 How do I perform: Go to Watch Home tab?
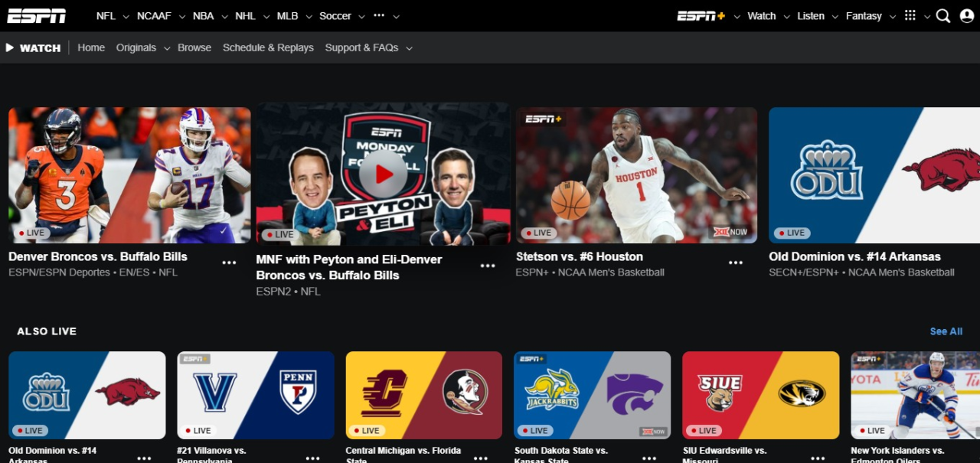(x=91, y=47)
